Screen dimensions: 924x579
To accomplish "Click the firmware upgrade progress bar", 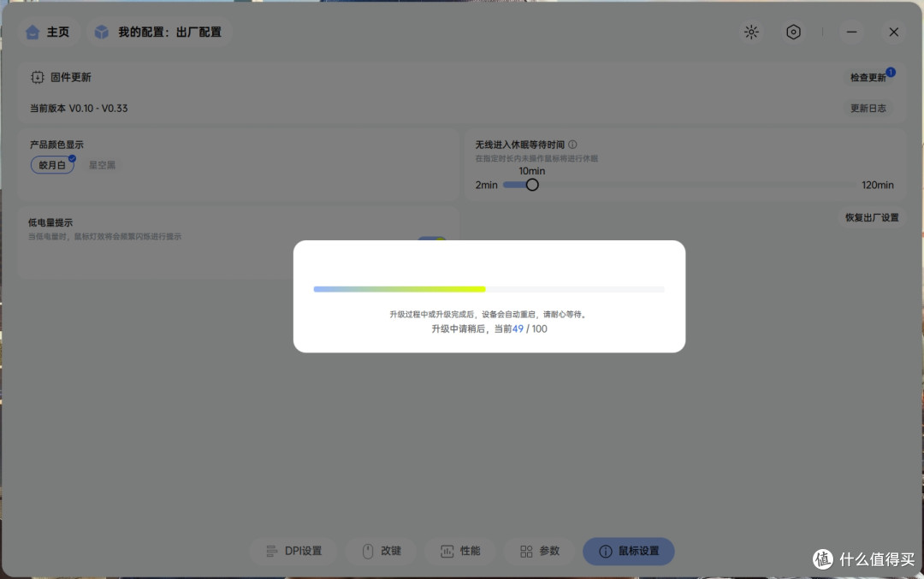I will (489, 289).
